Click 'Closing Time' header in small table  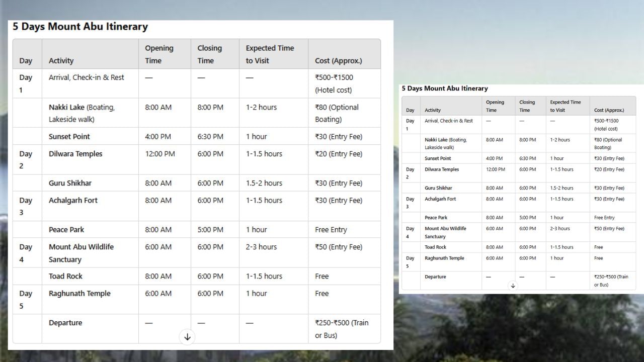click(527, 106)
